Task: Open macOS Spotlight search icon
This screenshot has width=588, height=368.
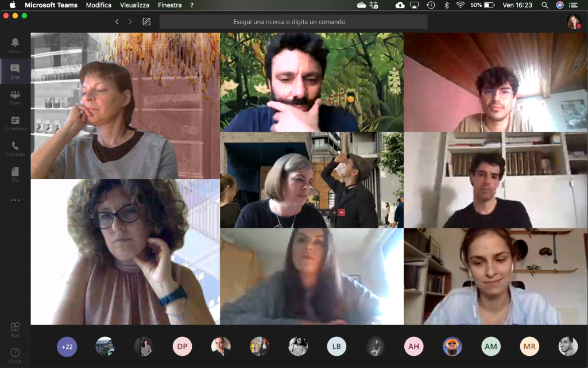Action: click(544, 5)
